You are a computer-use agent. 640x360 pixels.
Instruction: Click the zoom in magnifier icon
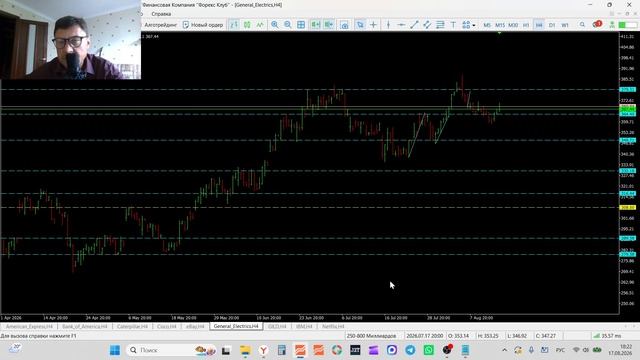pyautogui.click(x=275, y=25)
